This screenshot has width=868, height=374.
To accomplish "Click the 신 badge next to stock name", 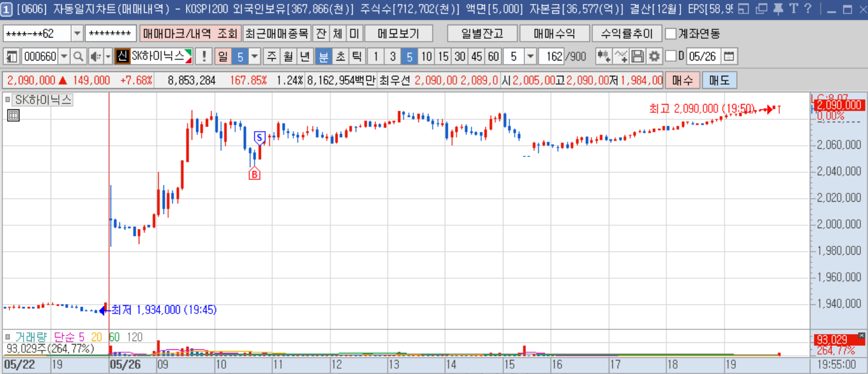I will [122, 56].
